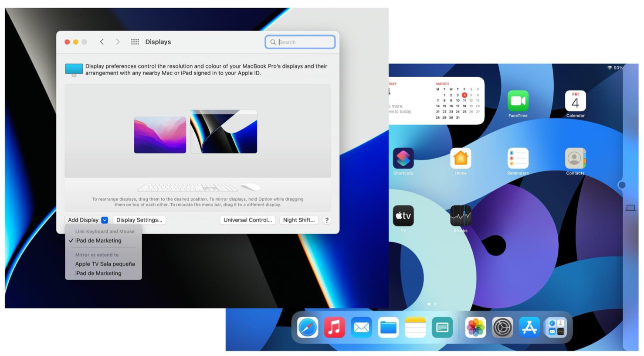
Task: Expand the Add Display dropdown arrow
Action: pos(105,220)
